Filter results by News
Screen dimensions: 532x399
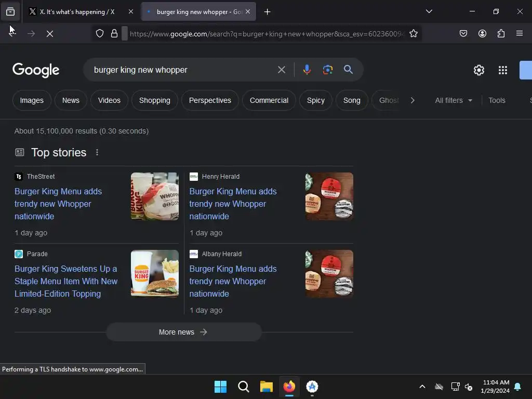71,100
